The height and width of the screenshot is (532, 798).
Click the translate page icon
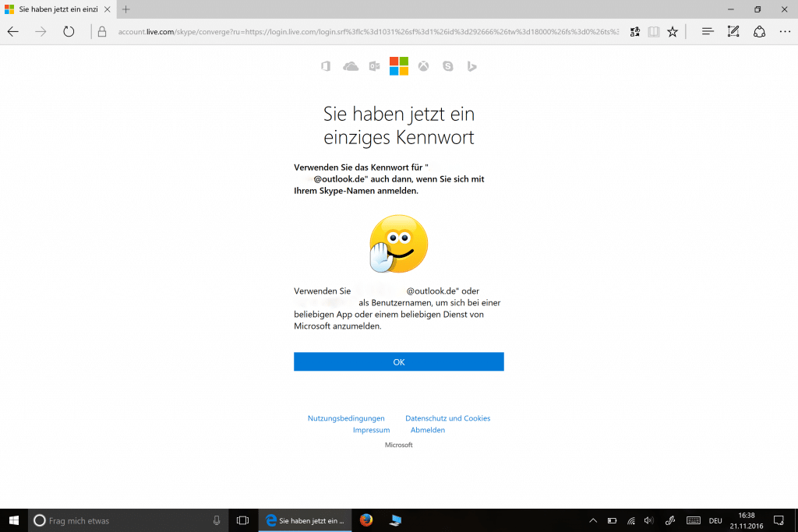[x=634, y=31]
